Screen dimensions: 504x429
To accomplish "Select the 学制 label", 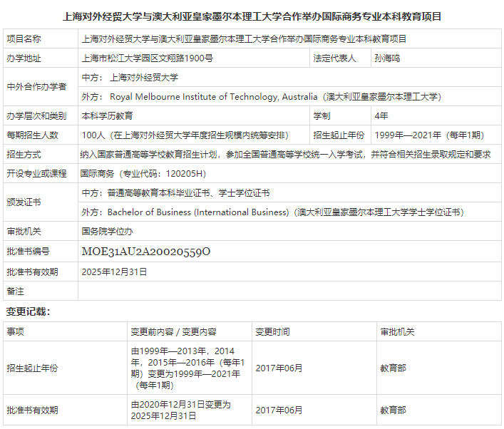I will (322, 116).
